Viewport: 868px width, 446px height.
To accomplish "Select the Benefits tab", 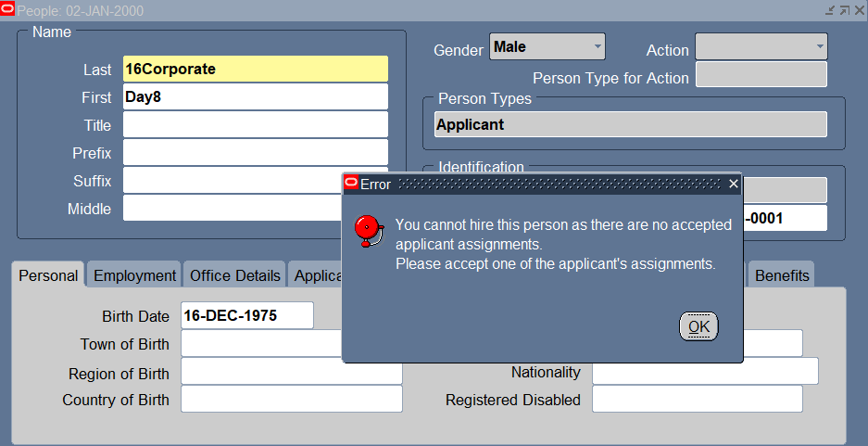I will click(x=782, y=275).
